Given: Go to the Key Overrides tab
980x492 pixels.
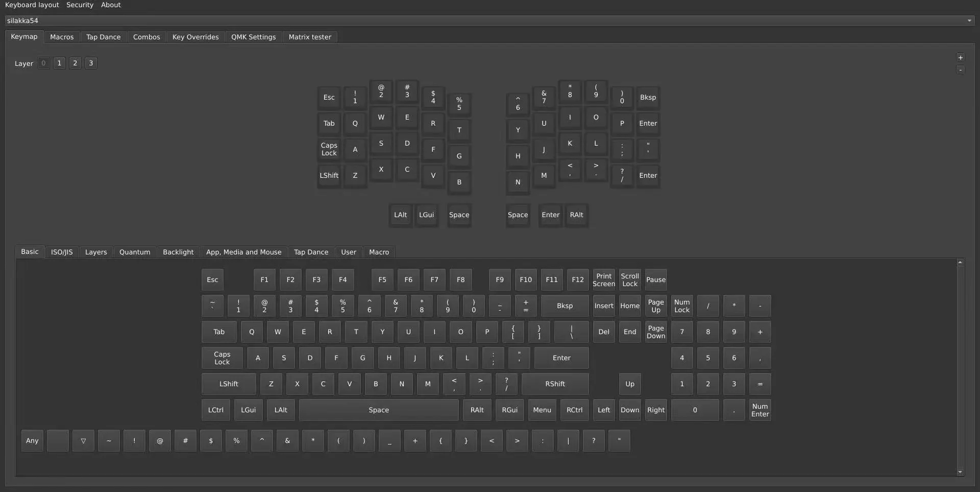Looking at the screenshot, I should (x=195, y=37).
